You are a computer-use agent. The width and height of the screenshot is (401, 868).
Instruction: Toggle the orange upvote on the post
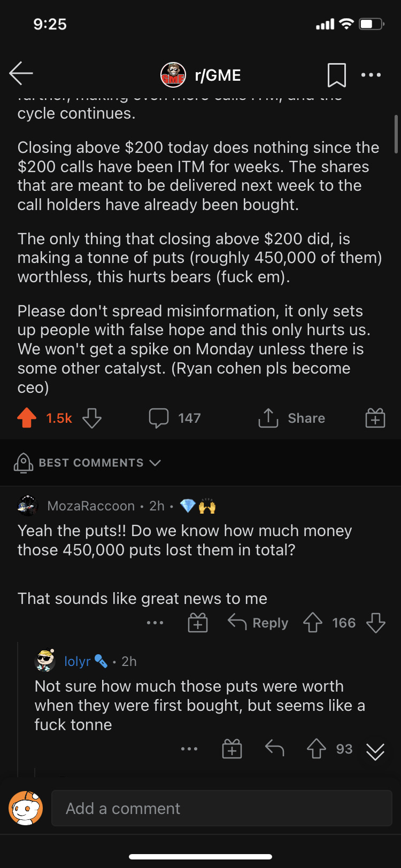pos(27,418)
